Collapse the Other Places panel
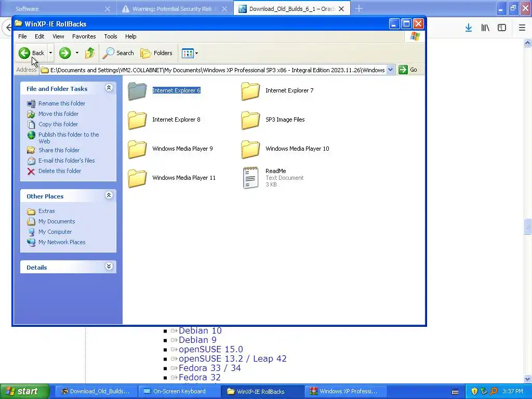The width and height of the screenshot is (532, 399). [109, 195]
